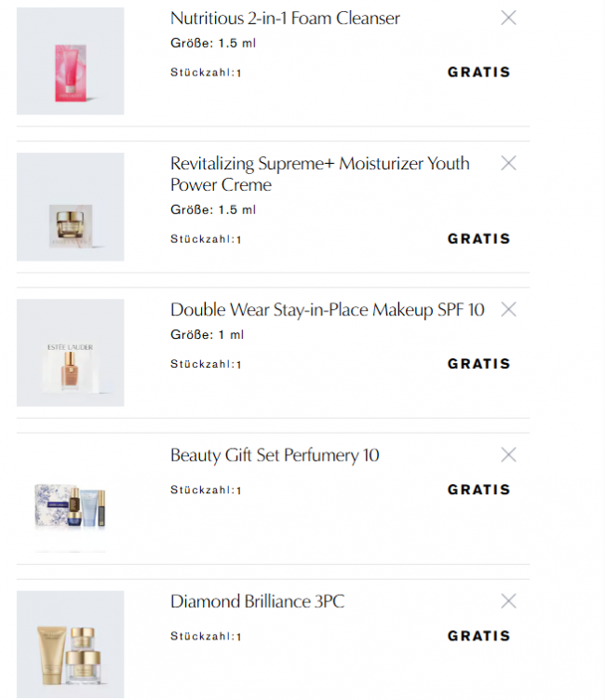Viewport: 605px width, 700px height.
Task: Open the Diamond Brilliance 3PC product title
Action: [x=257, y=601]
